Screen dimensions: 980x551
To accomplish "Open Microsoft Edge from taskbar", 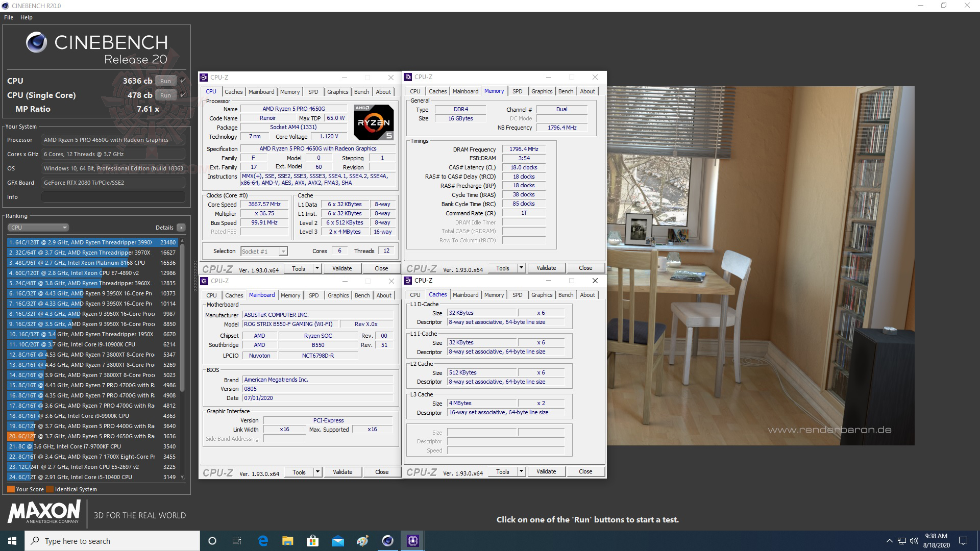I will [x=263, y=541].
